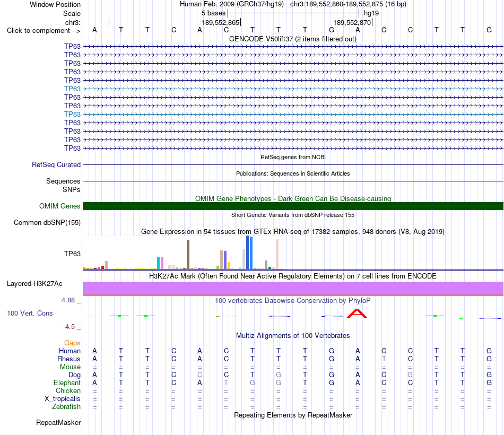Click the Scale track label
The image size is (504, 435).
[72, 13]
